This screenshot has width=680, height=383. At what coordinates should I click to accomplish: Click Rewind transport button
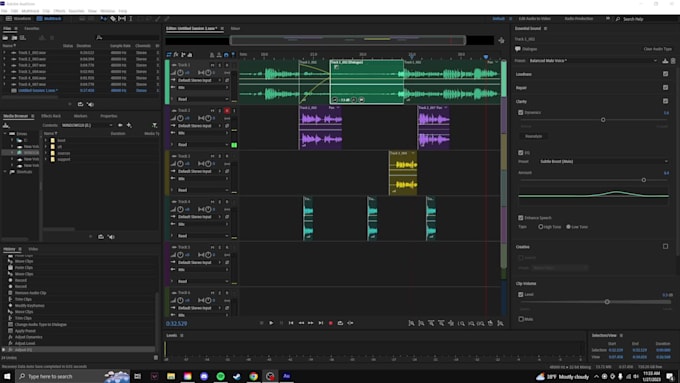pyautogui.click(x=301, y=323)
